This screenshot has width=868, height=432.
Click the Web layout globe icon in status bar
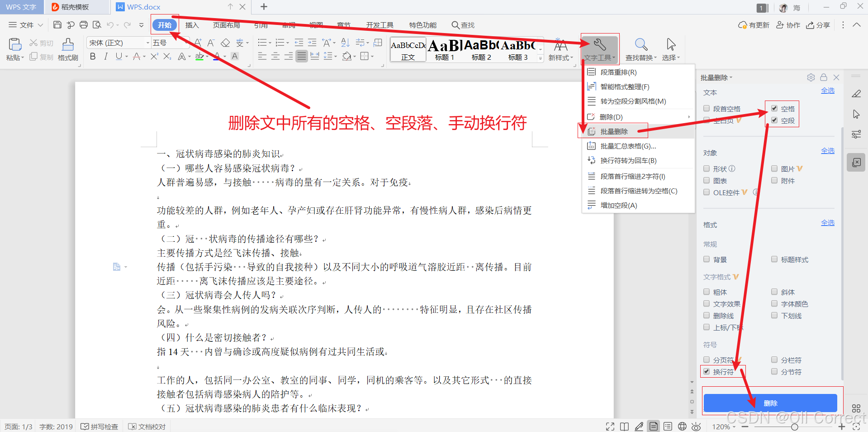click(682, 426)
